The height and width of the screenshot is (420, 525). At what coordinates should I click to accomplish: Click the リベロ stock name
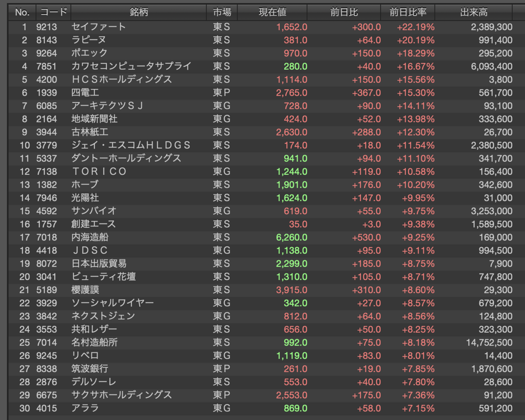[85, 355]
